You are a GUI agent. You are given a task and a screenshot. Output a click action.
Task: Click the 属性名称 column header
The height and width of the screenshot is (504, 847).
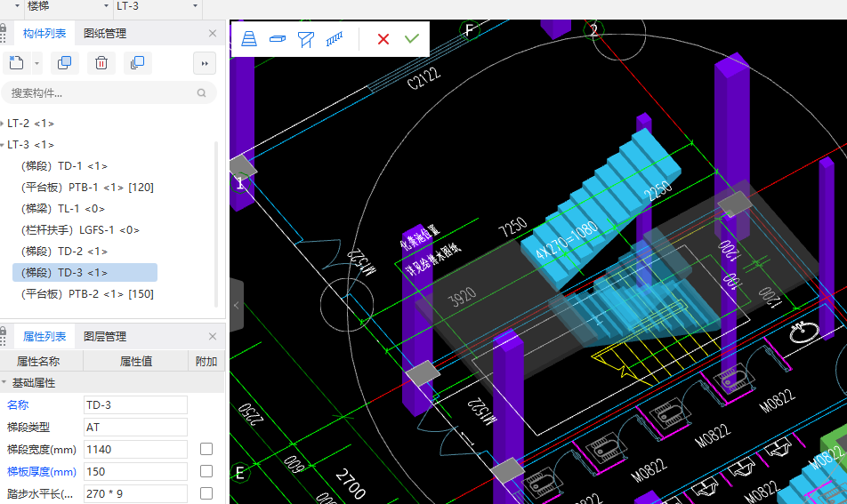pyautogui.click(x=37, y=362)
